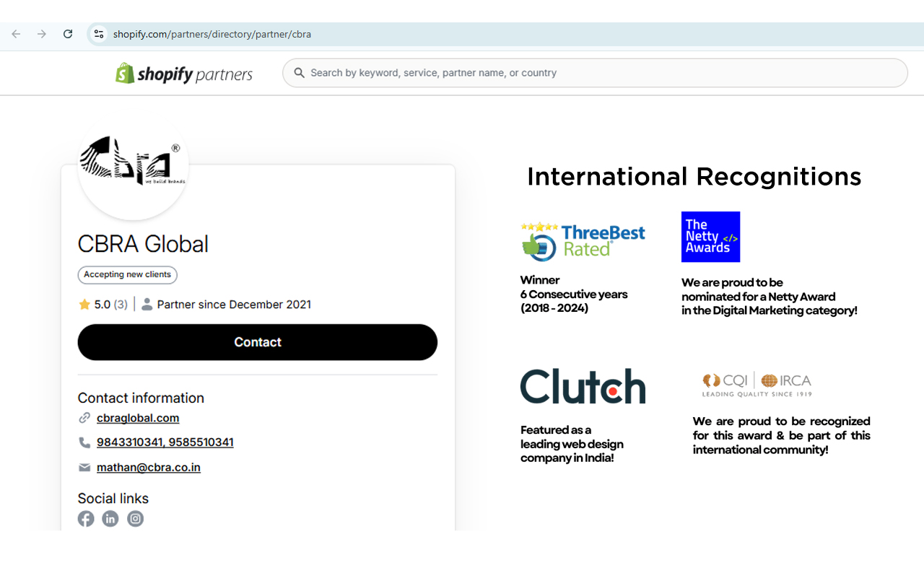Click the ThreeBest Rated award logo
924x563 pixels.
[583, 241]
